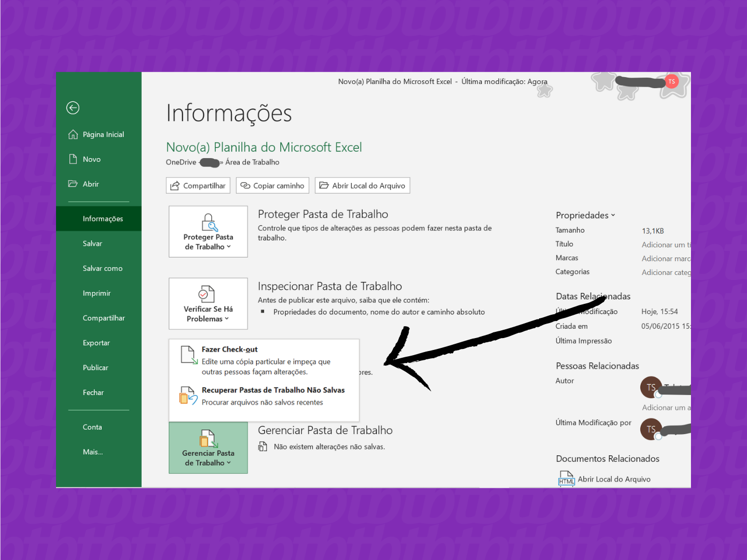Click the Datas Relacionadas heading
The image size is (747, 560).
(593, 297)
